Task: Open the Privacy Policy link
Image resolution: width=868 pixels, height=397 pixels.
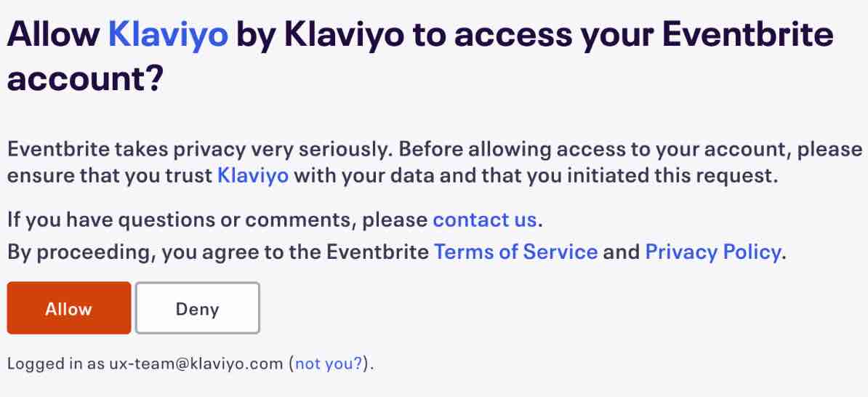Action: (x=713, y=252)
